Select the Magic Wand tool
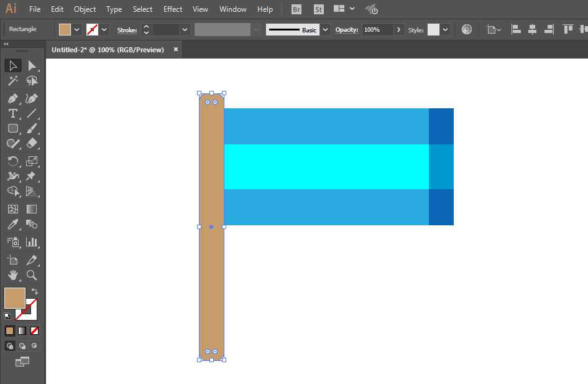Viewport: 588px width, 384px height. pos(13,81)
